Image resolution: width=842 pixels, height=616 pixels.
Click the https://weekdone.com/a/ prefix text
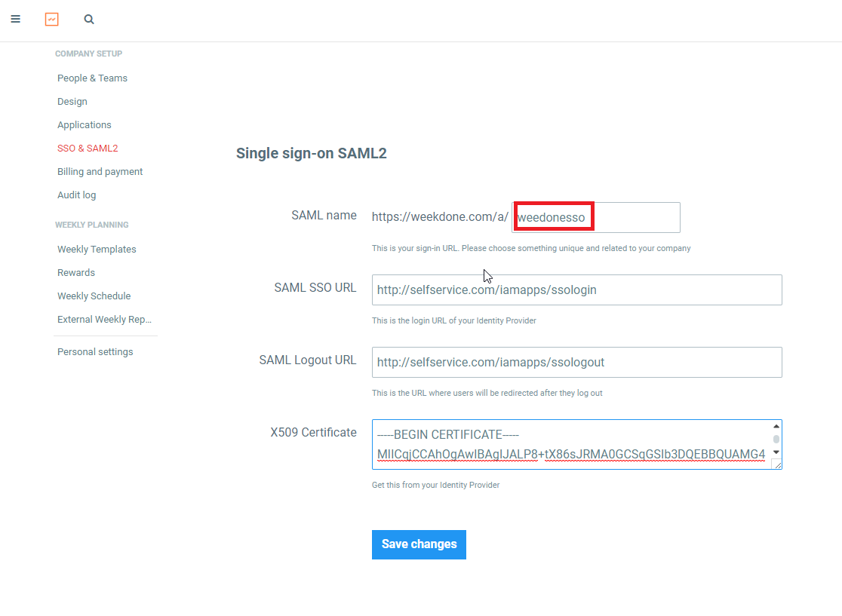pos(440,217)
